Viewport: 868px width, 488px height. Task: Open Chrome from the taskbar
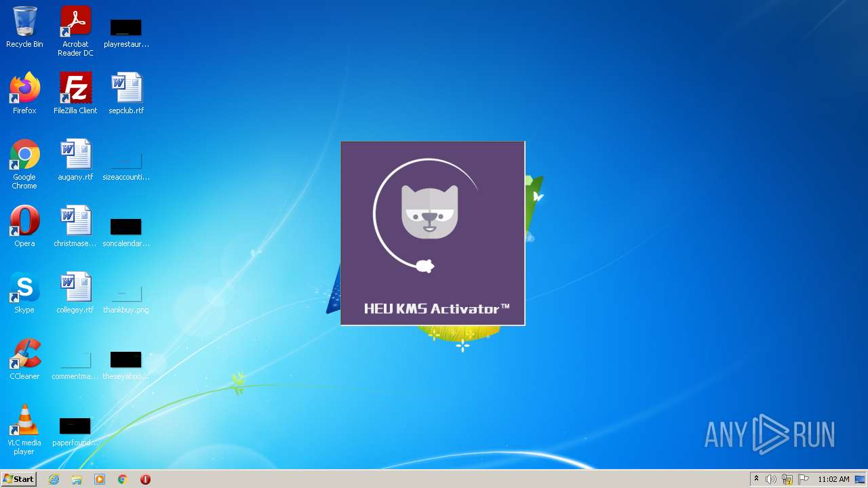tap(123, 479)
